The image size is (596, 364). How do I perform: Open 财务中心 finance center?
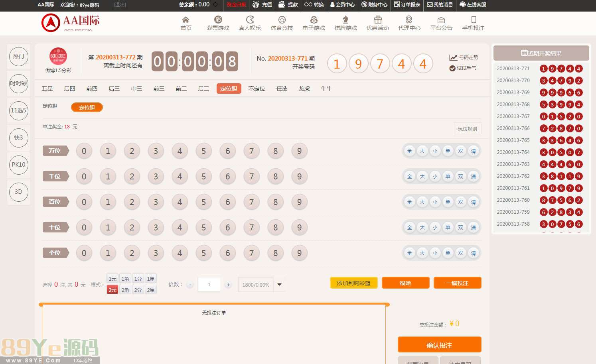point(374,4)
